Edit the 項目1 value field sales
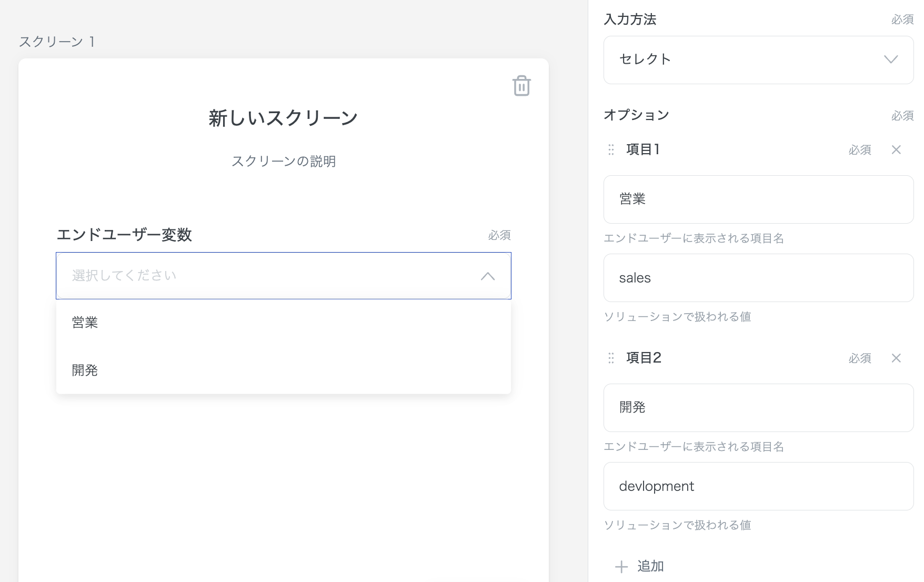 coord(758,278)
